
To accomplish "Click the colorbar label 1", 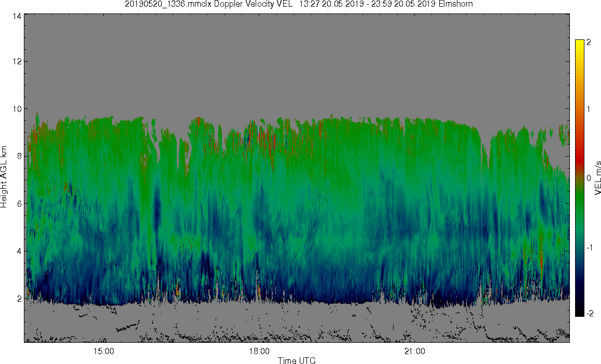I will point(589,109).
